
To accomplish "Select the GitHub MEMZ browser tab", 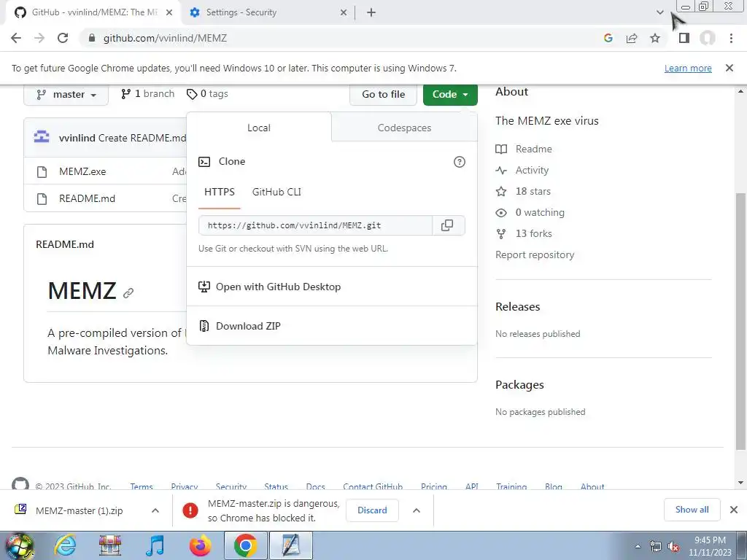I will (94, 12).
